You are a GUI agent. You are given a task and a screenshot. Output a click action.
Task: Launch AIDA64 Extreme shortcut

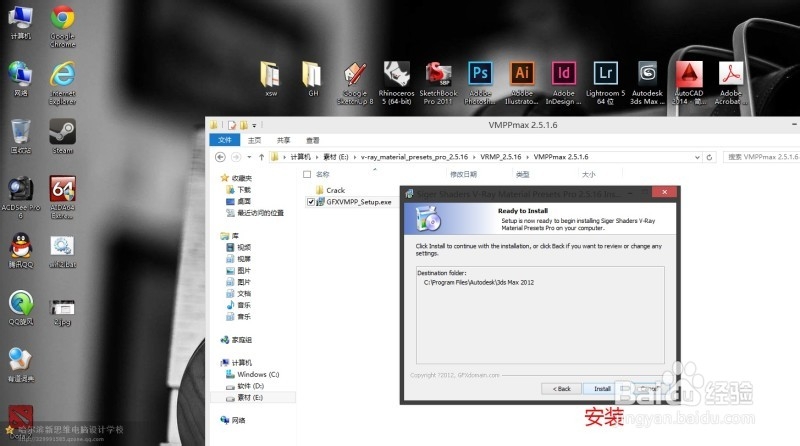point(63,197)
